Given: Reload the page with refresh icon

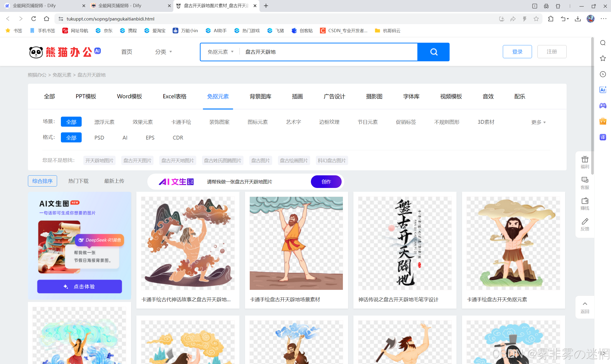Looking at the screenshot, I should click(34, 19).
